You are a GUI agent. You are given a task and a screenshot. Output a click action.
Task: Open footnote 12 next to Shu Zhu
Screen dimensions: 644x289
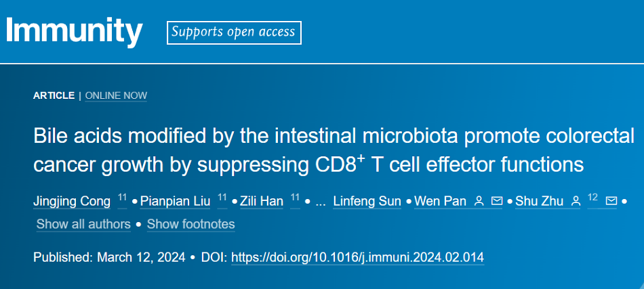(x=593, y=198)
